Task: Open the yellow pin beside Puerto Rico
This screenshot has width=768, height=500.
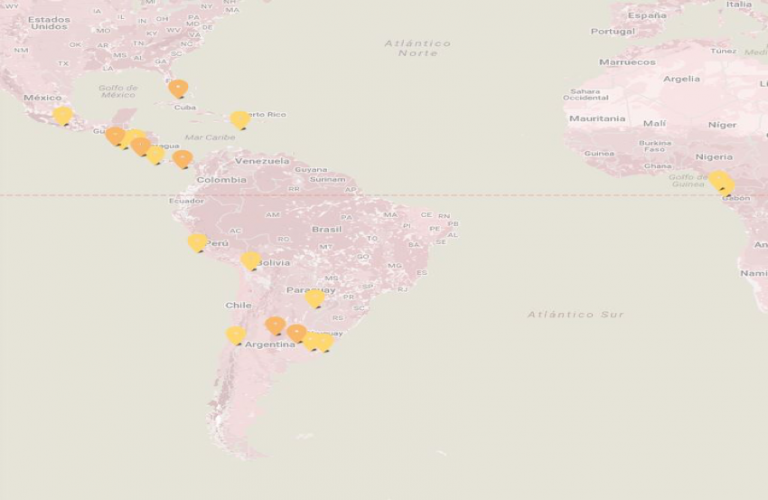Action: (x=240, y=120)
